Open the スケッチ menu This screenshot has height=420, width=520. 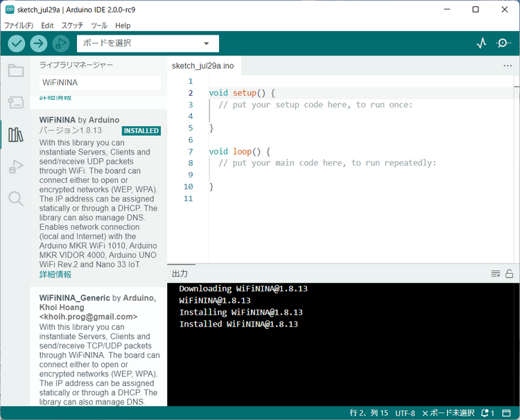72,26
